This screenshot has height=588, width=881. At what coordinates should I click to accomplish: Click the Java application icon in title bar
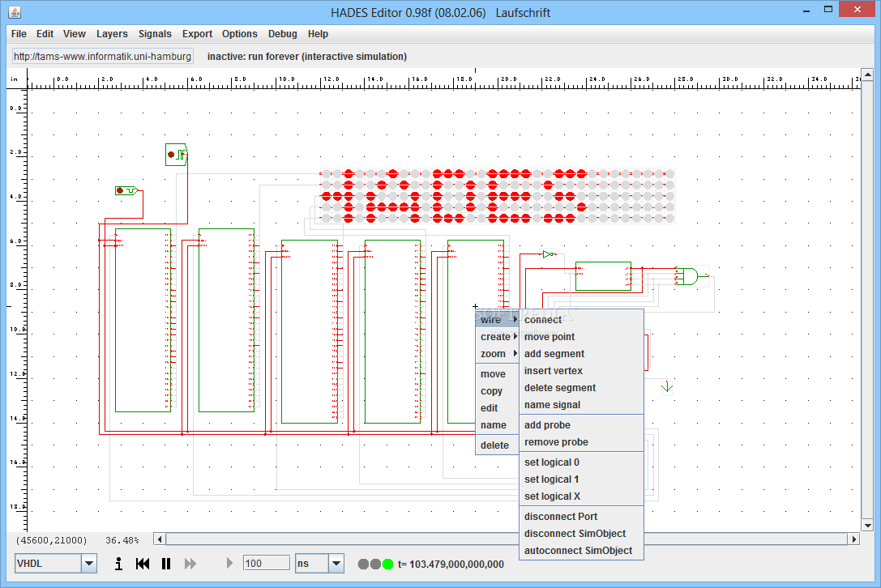(15, 12)
